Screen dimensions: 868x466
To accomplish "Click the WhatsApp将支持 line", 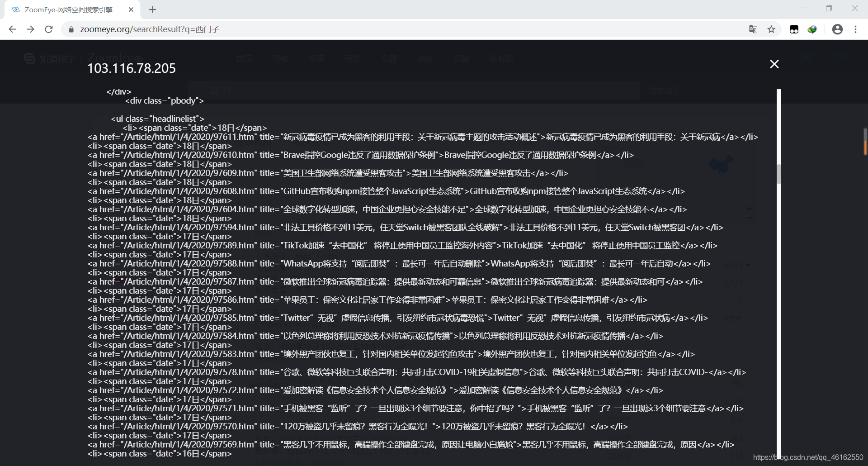I will (x=399, y=264).
